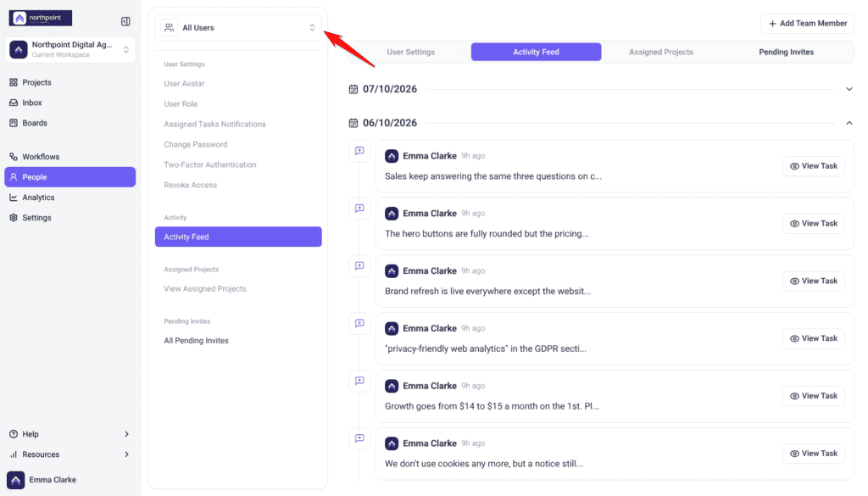868x496 pixels.
Task: Select User Avatar setting
Action: (x=184, y=84)
